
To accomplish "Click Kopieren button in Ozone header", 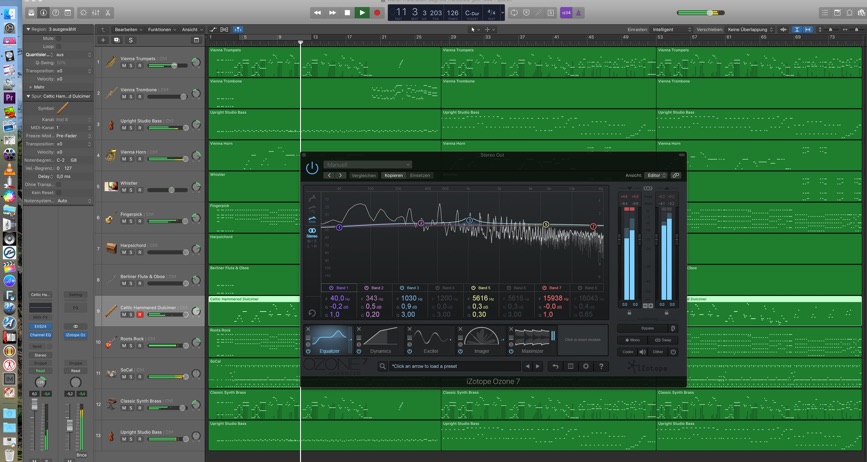I will point(394,175).
